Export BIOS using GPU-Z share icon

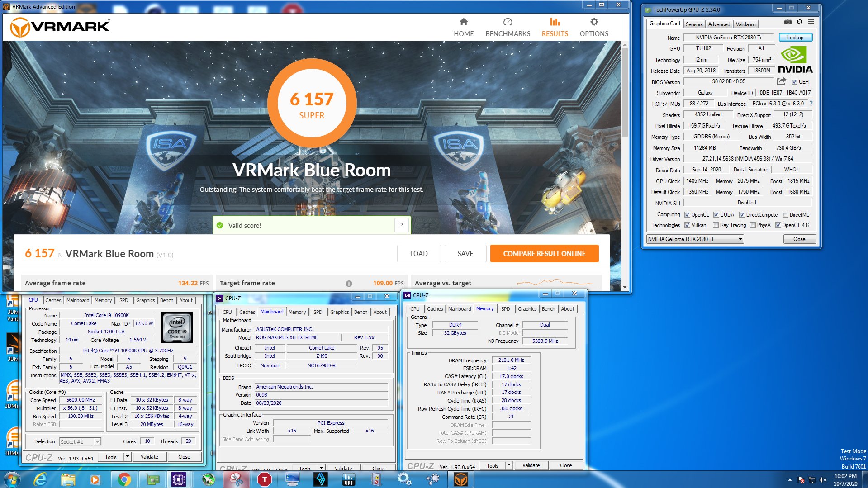point(781,81)
